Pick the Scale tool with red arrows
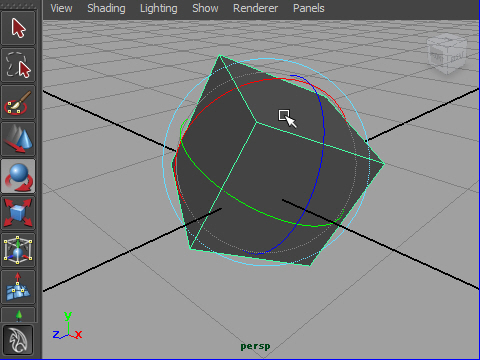This screenshot has height=360, width=480. [x=18, y=213]
